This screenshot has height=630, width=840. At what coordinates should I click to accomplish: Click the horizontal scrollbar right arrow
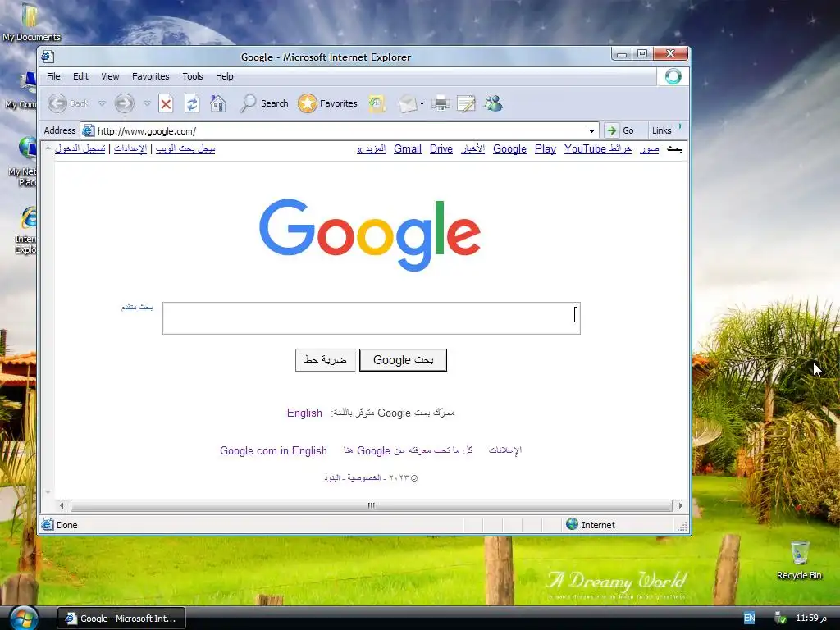click(x=680, y=505)
